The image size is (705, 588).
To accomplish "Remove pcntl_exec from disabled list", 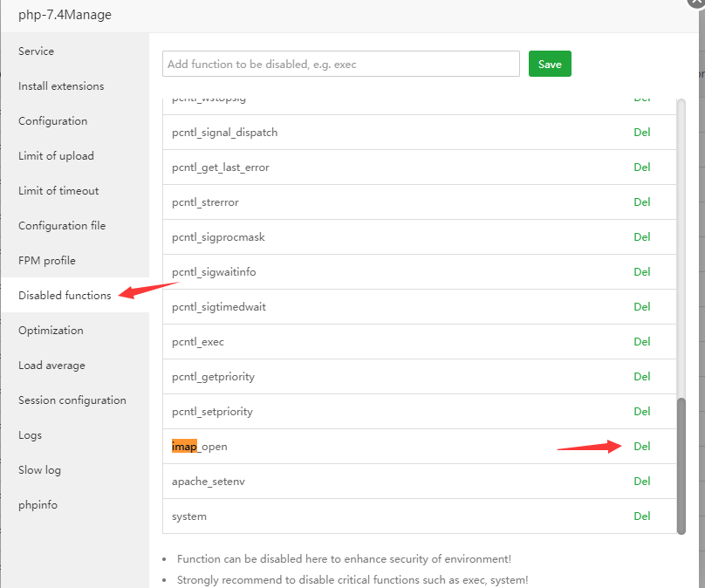I will click(642, 342).
